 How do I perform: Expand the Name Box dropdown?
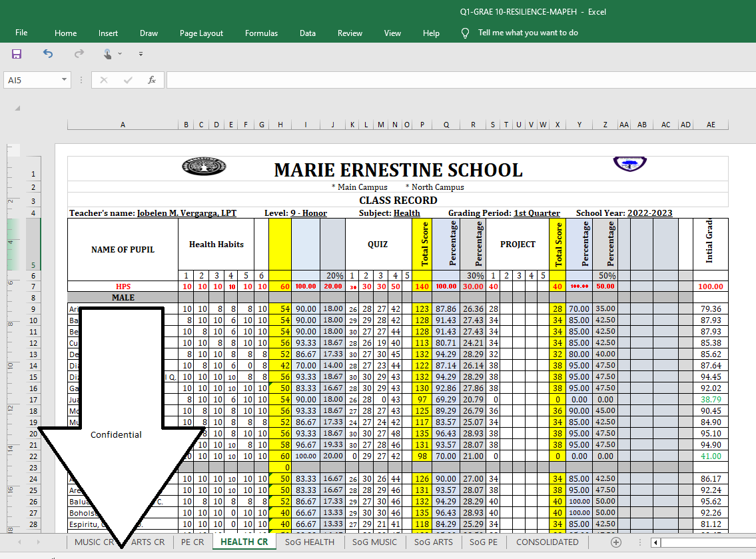click(64, 79)
